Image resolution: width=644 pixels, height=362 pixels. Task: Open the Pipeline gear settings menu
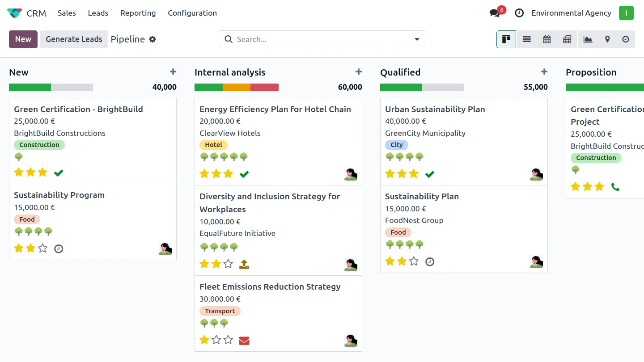point(153,39)
